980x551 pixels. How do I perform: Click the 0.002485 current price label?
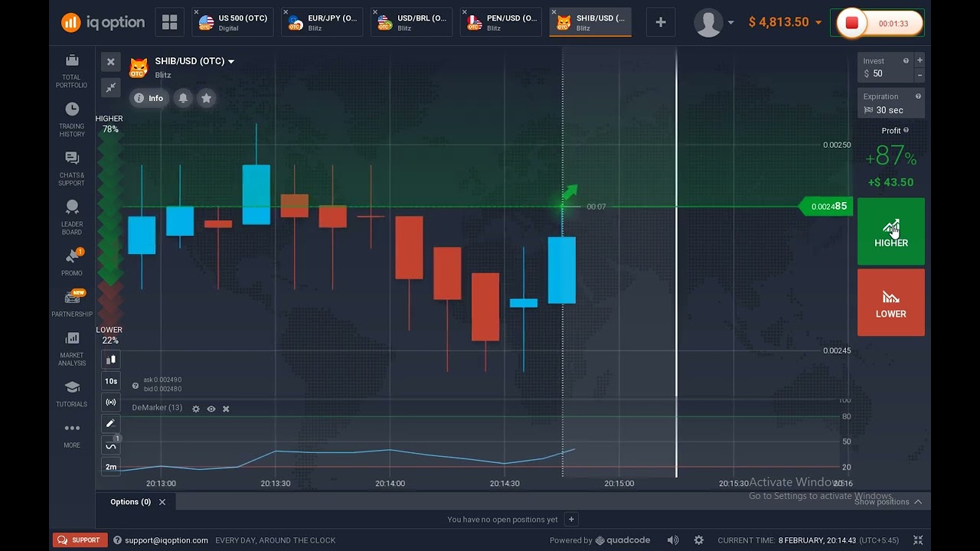click(x=826, y=207)
